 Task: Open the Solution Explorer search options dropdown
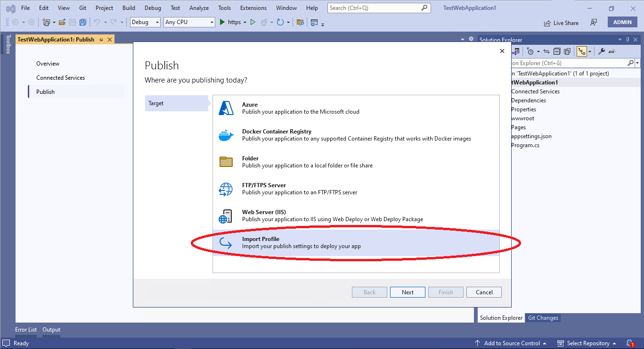(x=637, y=63)
